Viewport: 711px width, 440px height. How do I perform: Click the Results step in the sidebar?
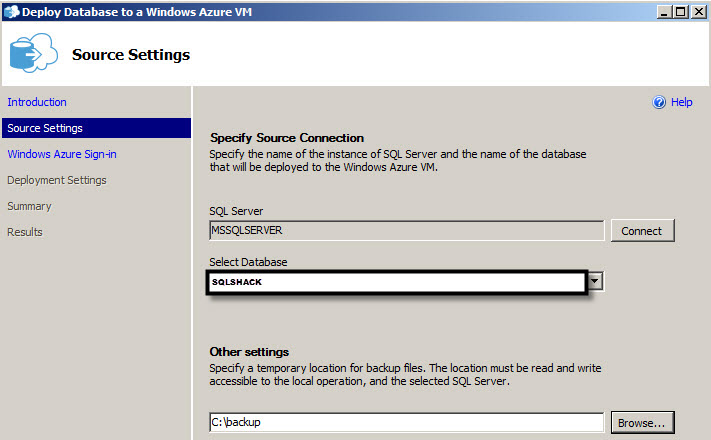pyautogui.click(x=25, y=232)
